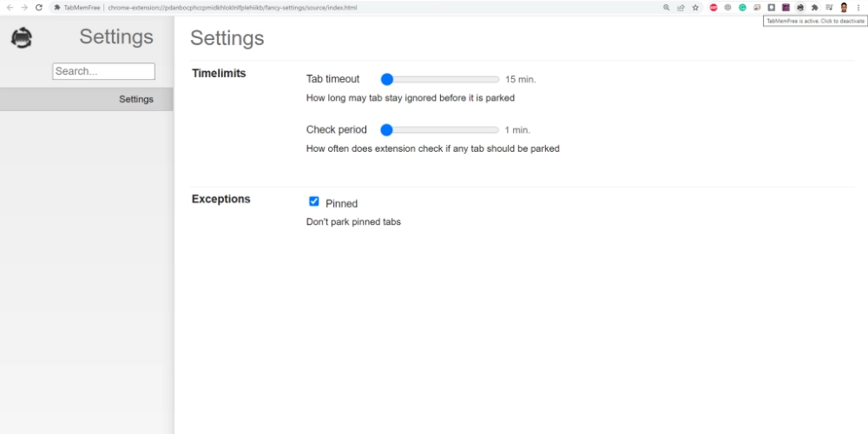Select the Settings sidebar tab
Image resolution: width=868 pixels, height=434 pixels.
(x=86, y=99)
